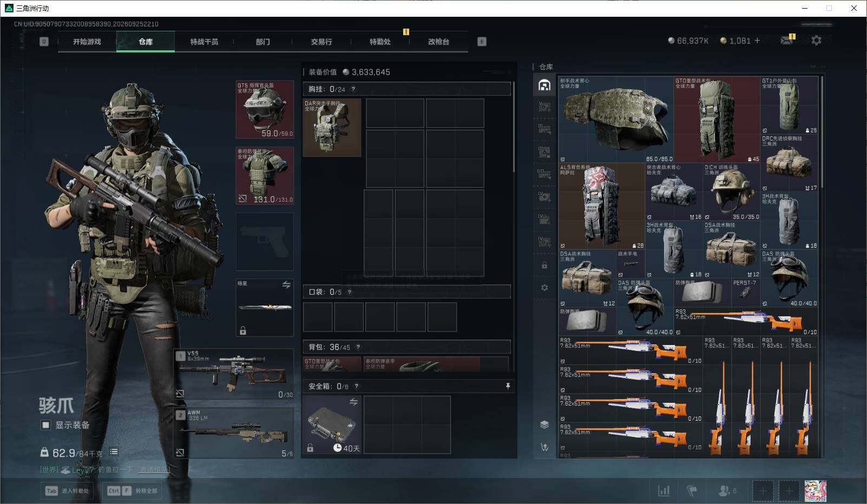Select the 突击者战术背心 in stash
This screenshot has height=504, width=867.
(674, 192)
